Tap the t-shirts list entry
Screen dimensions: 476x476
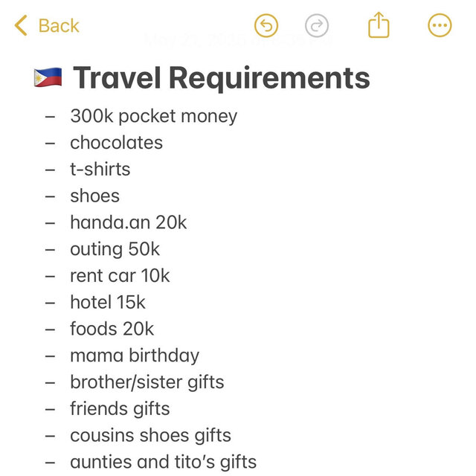click(100, 169)
